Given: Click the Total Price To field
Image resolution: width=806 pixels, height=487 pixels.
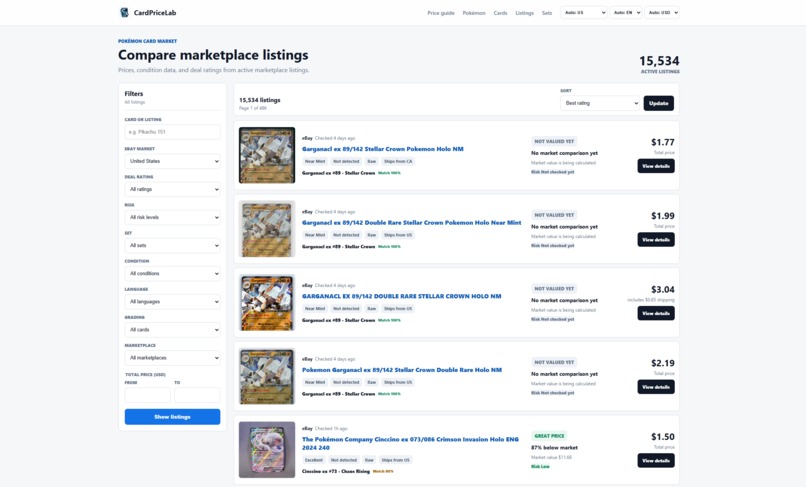Looking at the screenshot, I should pos(197,395).
